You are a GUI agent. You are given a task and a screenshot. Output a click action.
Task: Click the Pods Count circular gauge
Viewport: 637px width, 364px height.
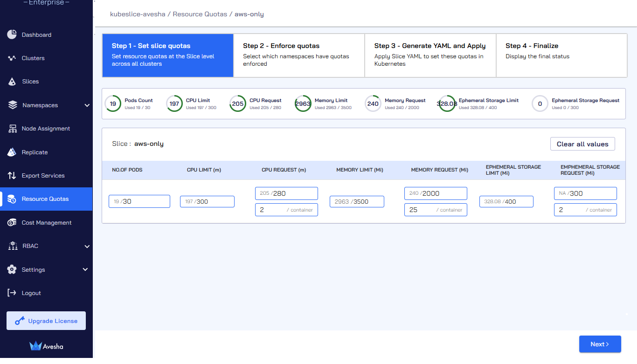[x=113, y=103]
